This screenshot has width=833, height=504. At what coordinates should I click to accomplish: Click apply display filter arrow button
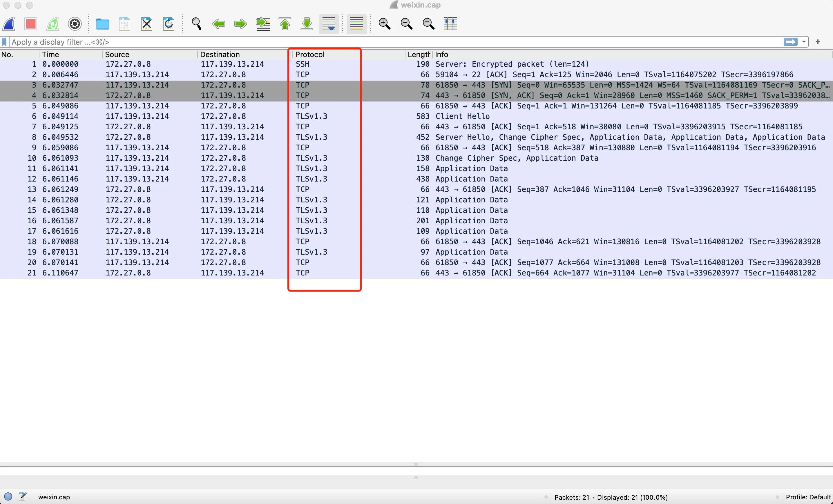tap(790, 42)
